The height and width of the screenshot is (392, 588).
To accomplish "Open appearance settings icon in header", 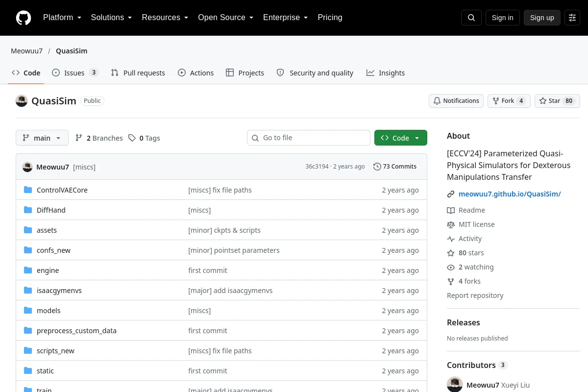I will tap(572, 18).
